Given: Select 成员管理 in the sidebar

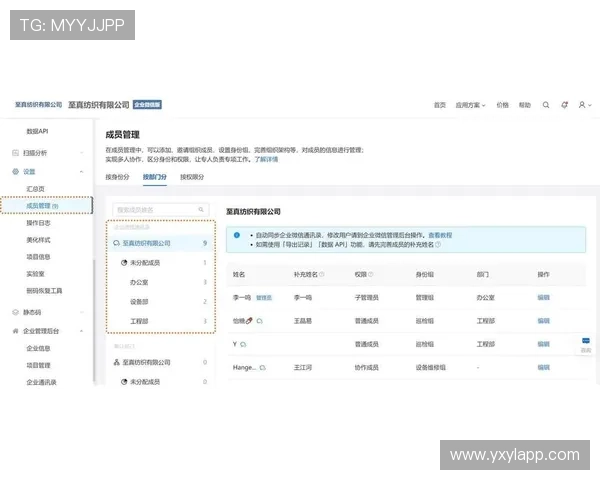Looking at the screenshot, I should (x=46, y=206).
